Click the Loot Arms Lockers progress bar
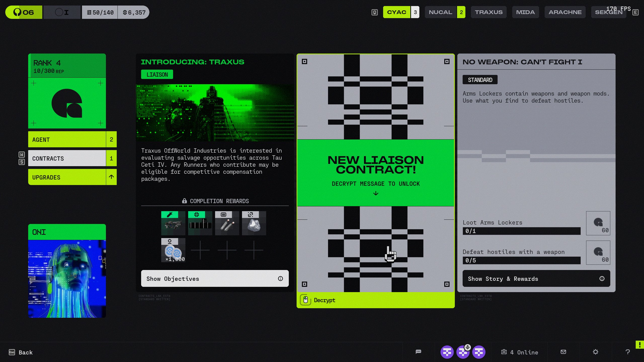 coord(521,231)
